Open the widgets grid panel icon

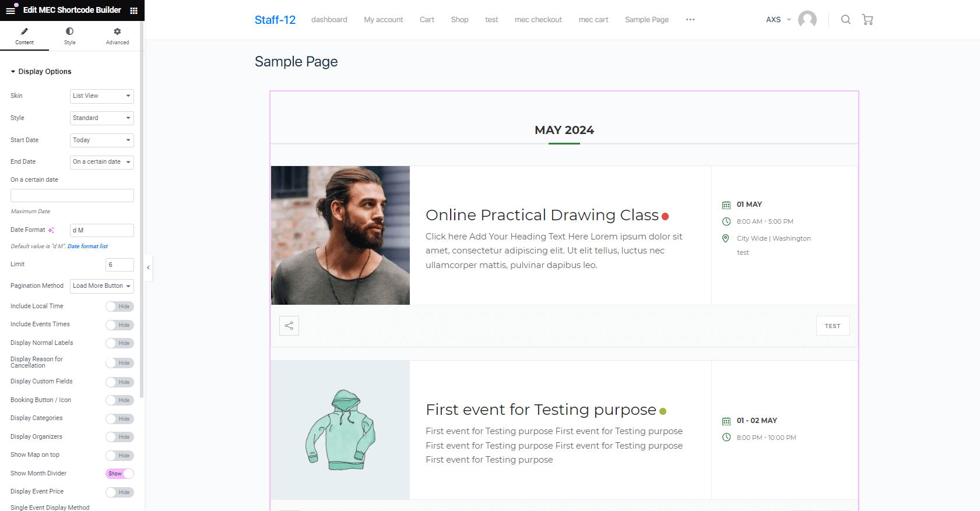point(134,10)
